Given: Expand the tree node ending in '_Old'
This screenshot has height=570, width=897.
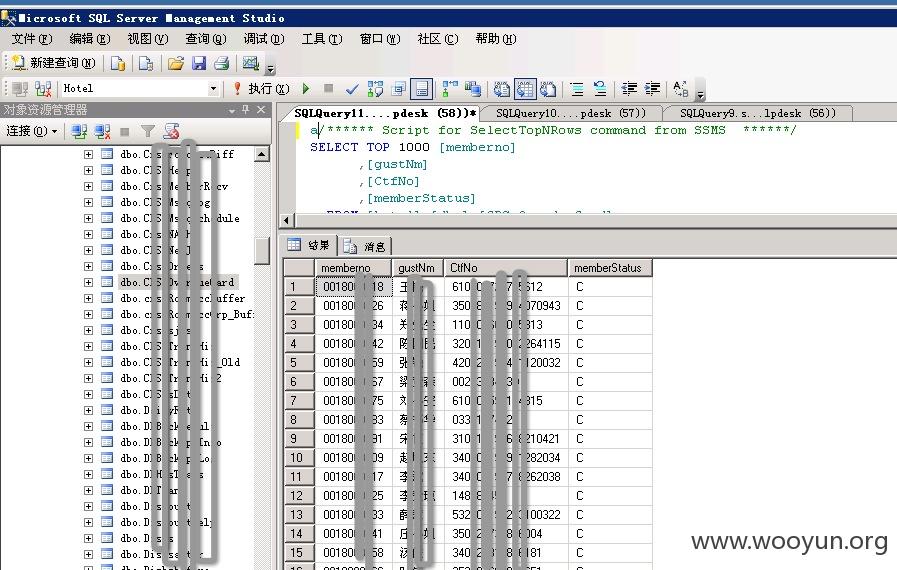Looking at the screenshot, I should coord(88,362).
